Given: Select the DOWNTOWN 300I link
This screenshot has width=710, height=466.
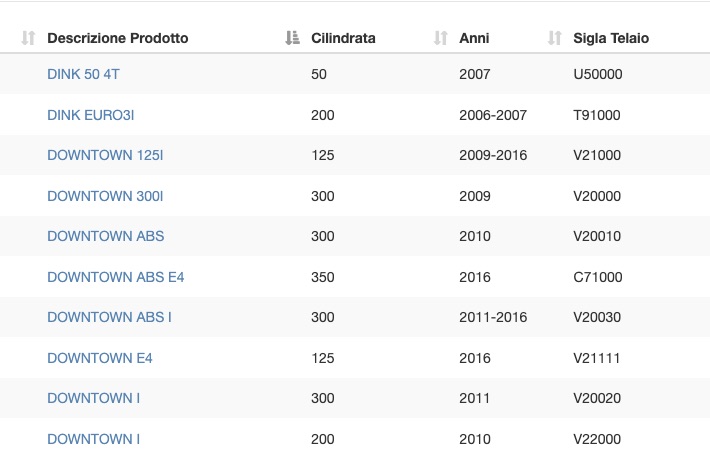Looking at the screenshot, I should [105, 196].
